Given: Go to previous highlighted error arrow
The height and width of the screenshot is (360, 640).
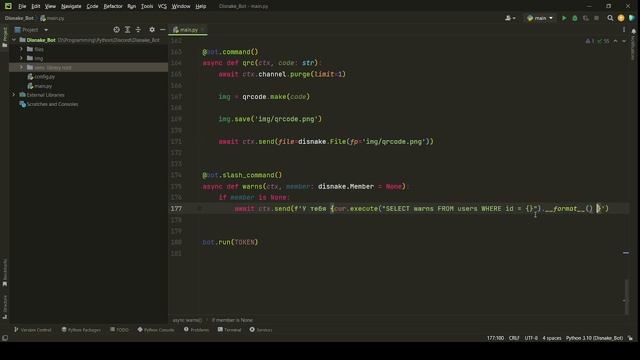Looking at the screenshot, I should click(x=616, y=41).
